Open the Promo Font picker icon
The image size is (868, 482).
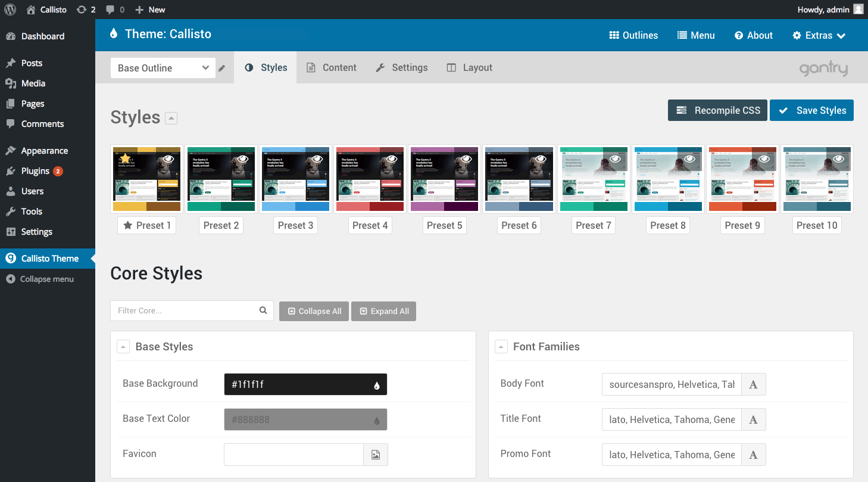tap(753, 454)
